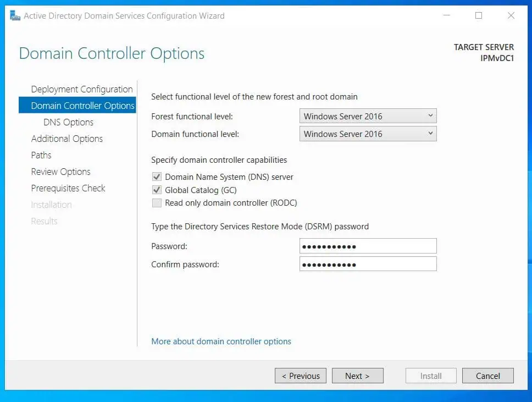
Task: Click the TARGET SERVER label
Action: click(x=484, y=47)
